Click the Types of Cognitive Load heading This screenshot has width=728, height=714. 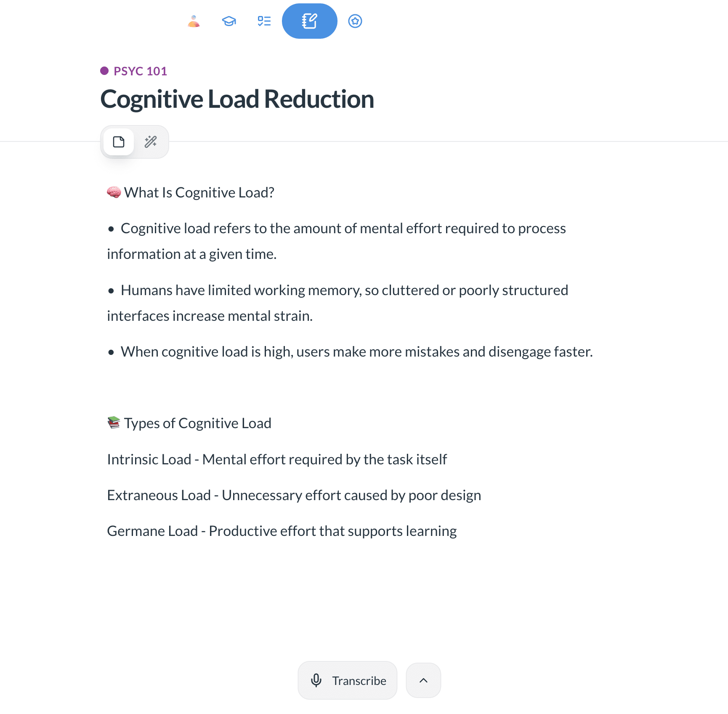189,423
